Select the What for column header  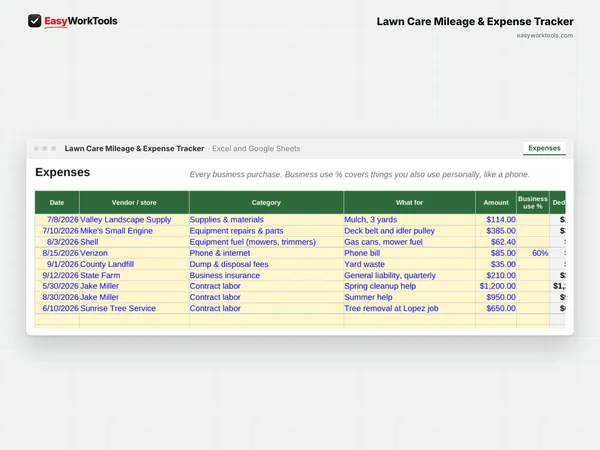[x=409, y=202]
